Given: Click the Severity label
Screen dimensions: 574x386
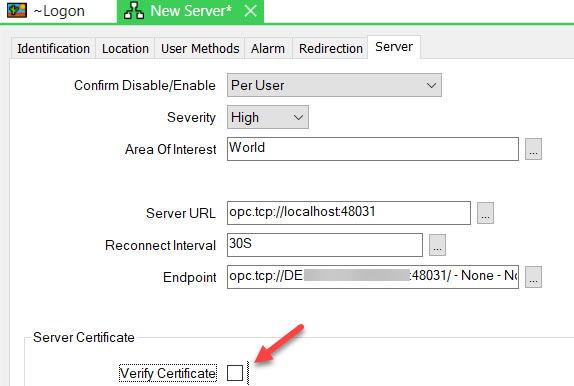Looking at the screenshot, I should click(191, 118).
